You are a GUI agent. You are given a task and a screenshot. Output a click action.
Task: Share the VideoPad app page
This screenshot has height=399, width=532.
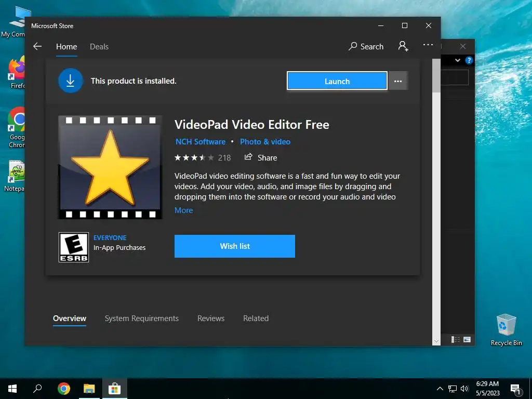point(261,157)
